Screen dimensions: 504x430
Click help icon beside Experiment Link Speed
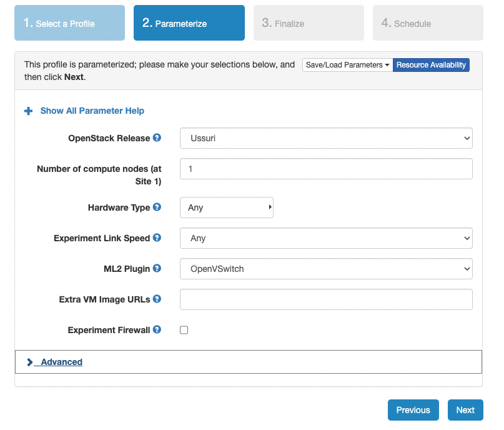point(157,237)
